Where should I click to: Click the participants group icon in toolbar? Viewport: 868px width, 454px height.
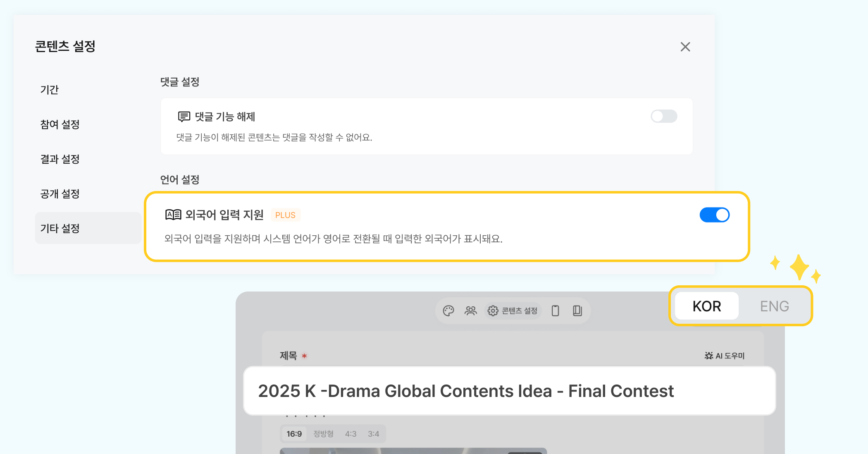tap(470, 311)
